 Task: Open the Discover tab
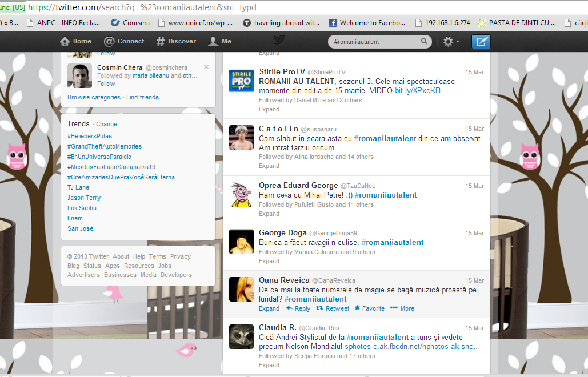click(x=176, y=42)
